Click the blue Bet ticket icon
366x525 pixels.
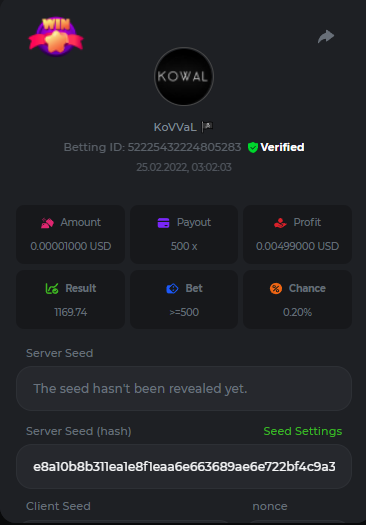point(172,288)
